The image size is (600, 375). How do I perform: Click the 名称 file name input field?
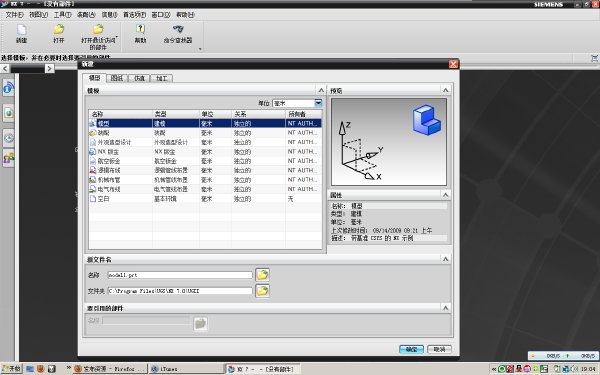tap(180, 275)
